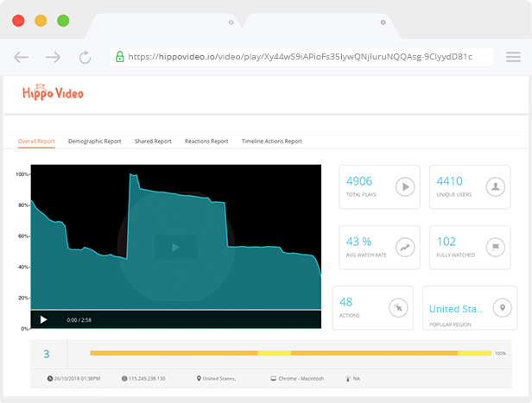Select the Reactions Report tab
The image size is (532, 403).
click(206, 141)
